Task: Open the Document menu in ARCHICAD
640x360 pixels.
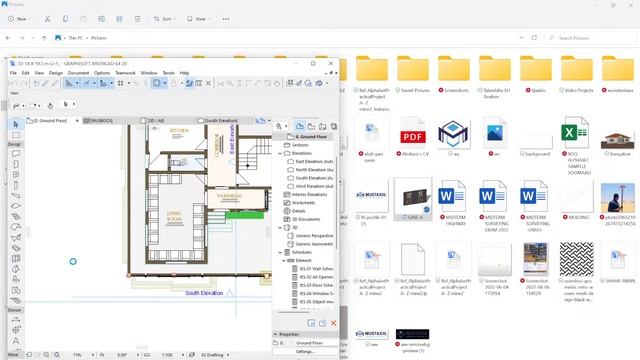Action: pos(78,73)
